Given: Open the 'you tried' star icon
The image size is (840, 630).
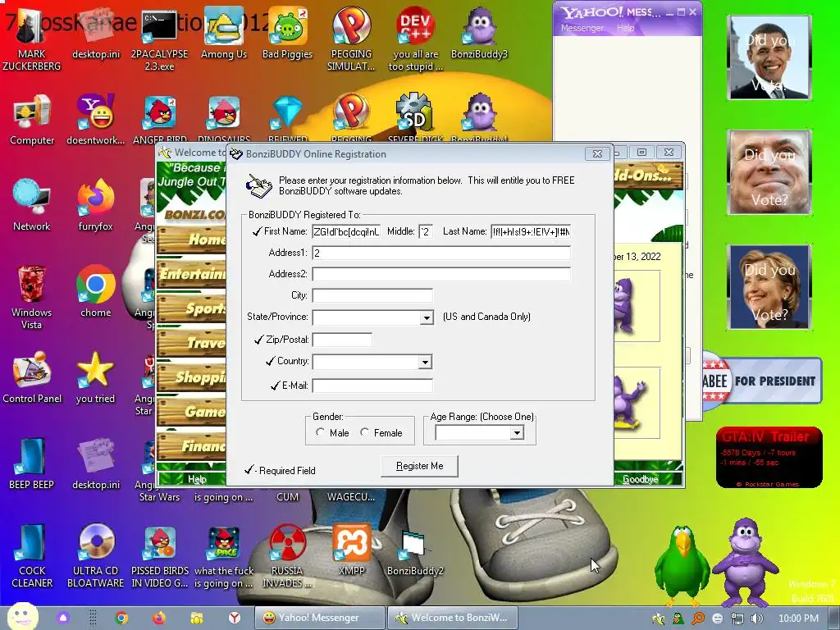Looking at the screenshot, I should [95, 377].
